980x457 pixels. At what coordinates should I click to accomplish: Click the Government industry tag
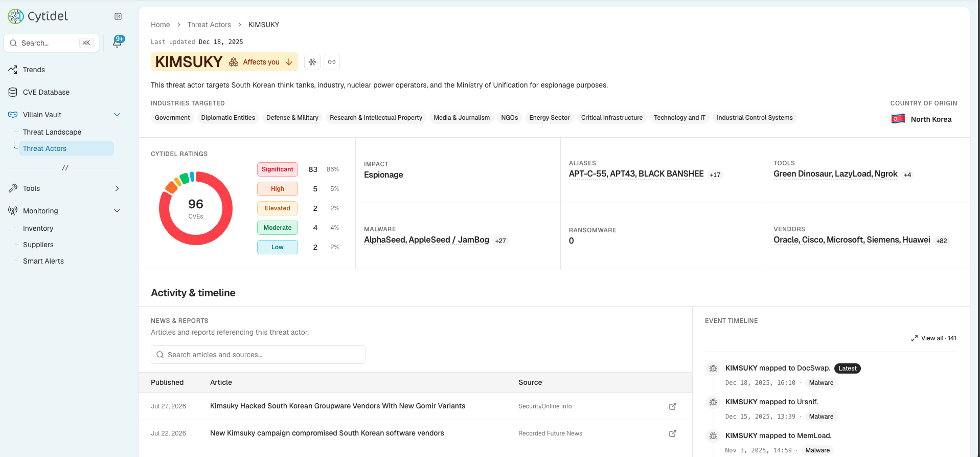(172, 118)
